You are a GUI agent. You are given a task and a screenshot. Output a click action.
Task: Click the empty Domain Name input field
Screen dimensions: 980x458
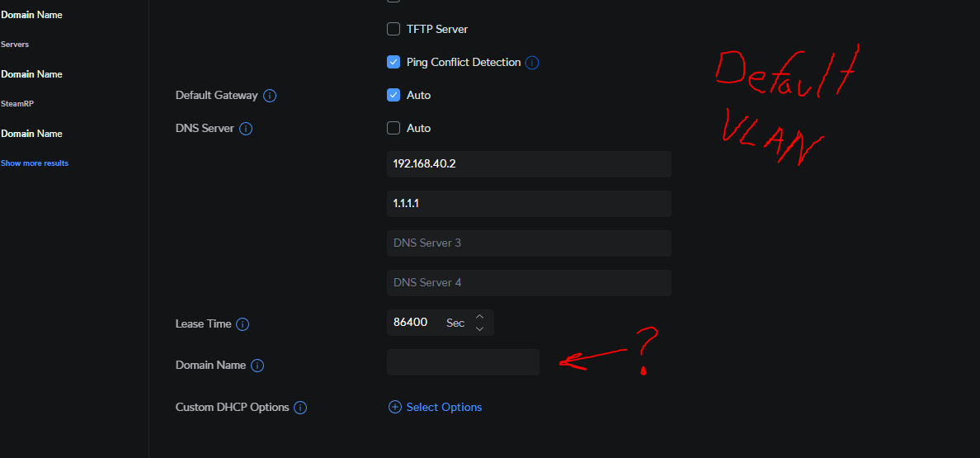click(x=463, y=362)
